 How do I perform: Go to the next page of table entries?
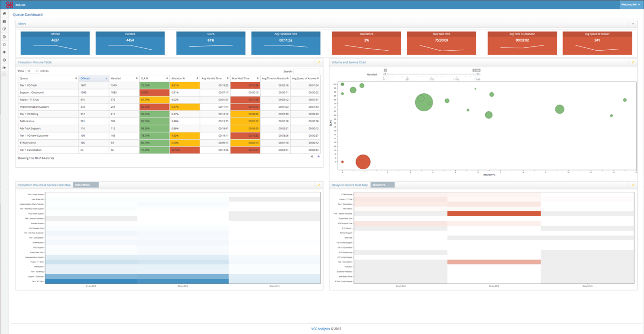318,156
